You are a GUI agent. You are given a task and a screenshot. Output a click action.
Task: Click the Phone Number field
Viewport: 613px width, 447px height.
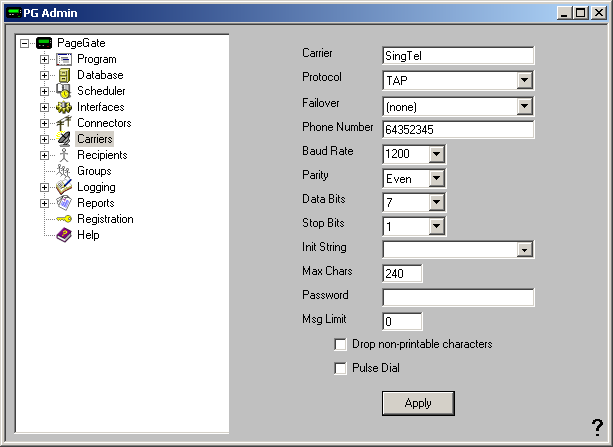click(458, 129)
